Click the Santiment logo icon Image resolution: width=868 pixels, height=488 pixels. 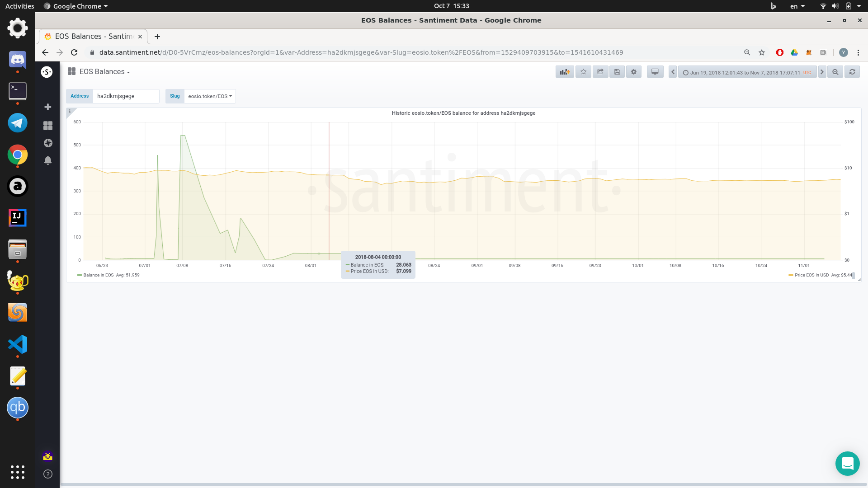(x=47, y=71)
